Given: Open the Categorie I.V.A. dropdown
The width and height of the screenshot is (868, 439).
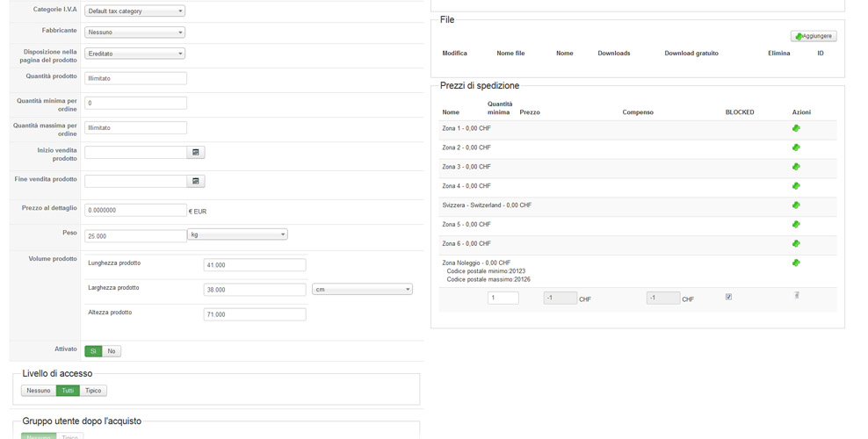Looking at the screenshot, I should [134, 11].
